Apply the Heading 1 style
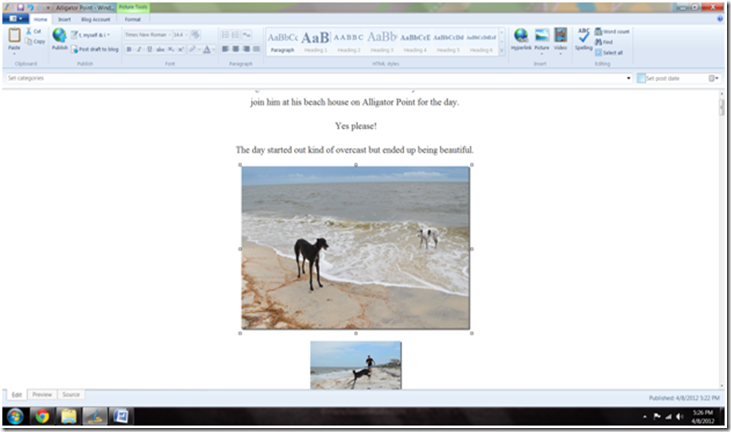Screen dimensions: 731x432 point(316,41)
